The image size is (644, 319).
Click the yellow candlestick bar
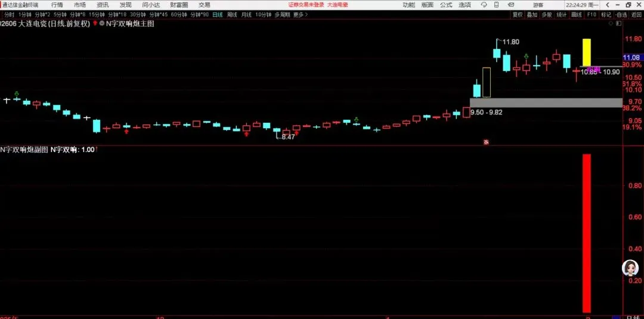click(587, 52)
